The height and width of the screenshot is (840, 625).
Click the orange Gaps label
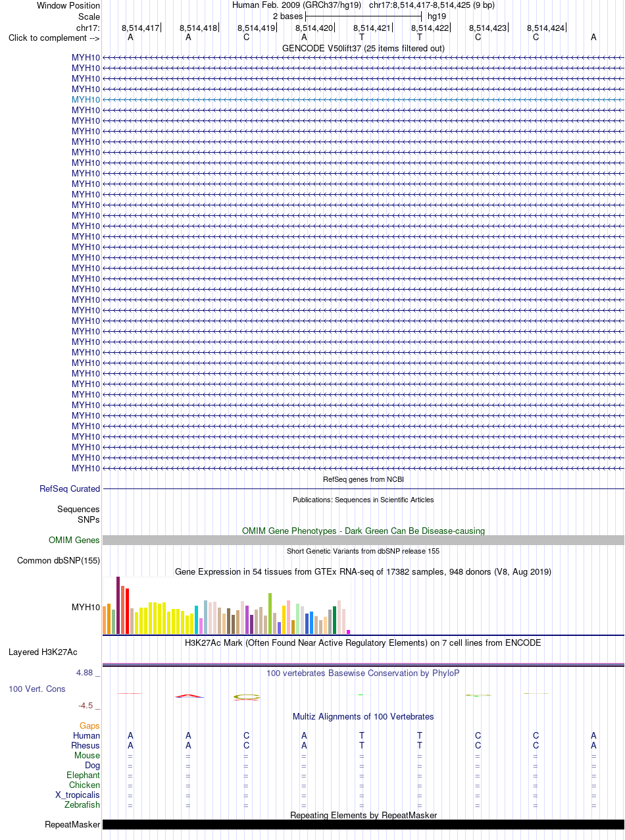click(x=90, y=726)
